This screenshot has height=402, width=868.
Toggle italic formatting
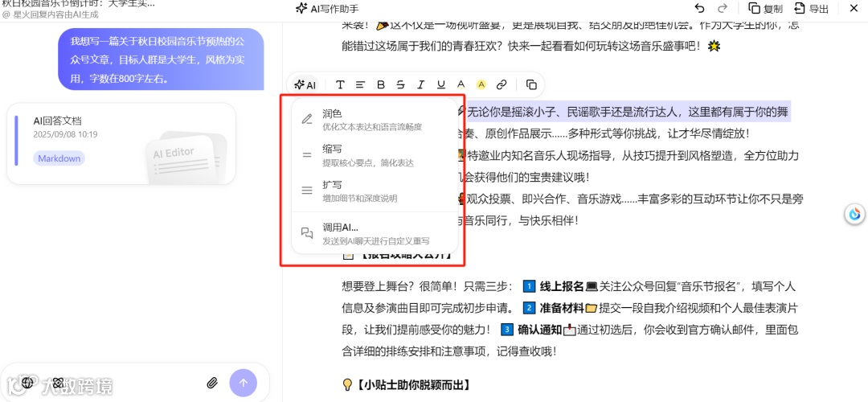[420, 84]
